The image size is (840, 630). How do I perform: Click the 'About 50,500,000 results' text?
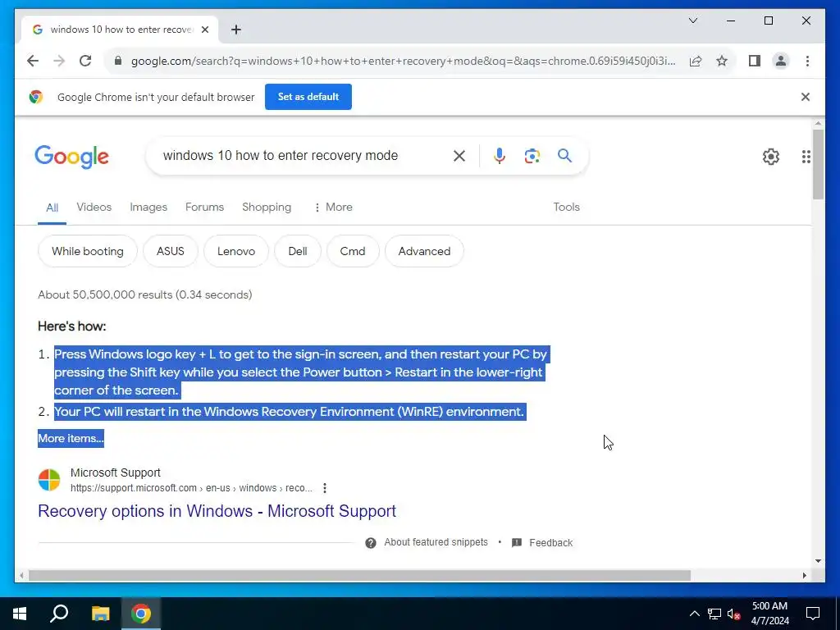pos(144,295)
